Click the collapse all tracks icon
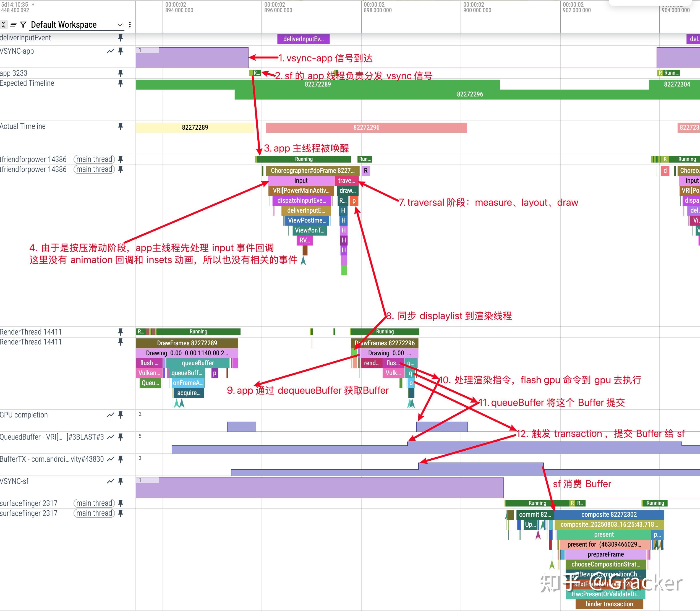Image resolution: width=700 pixels, height=611 pixels. point(3,25)
